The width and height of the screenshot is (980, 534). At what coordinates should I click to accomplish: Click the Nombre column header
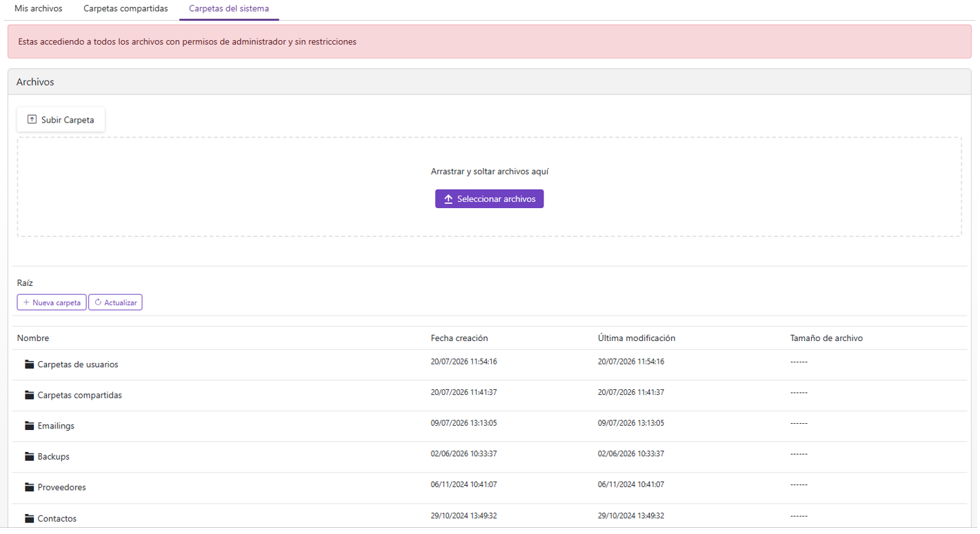[x=33, y=338]
